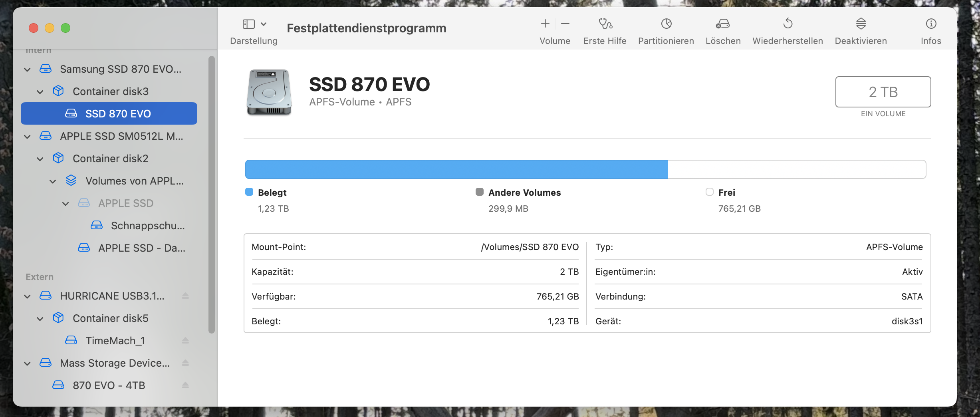Click the sidebar vertical scrollbar

point(212,195)
